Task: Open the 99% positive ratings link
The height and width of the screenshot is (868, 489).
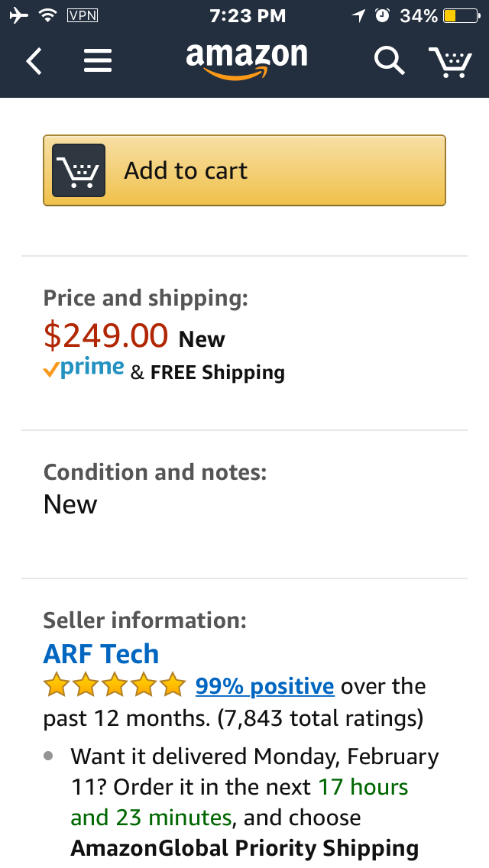Action: (264, 686)
